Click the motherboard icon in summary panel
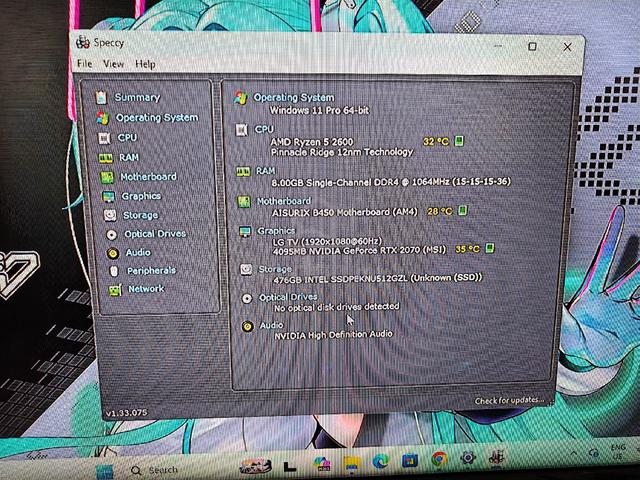 [244, 202]
